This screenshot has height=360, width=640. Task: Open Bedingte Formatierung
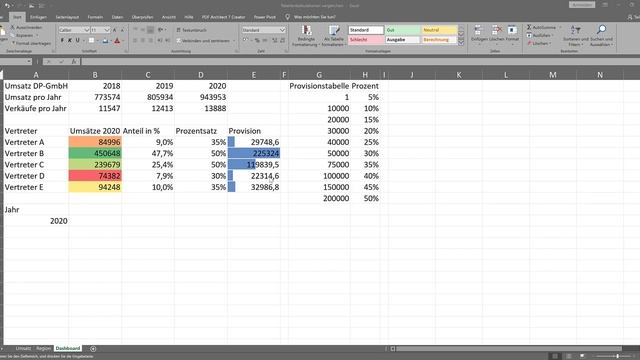click(306, 36)
